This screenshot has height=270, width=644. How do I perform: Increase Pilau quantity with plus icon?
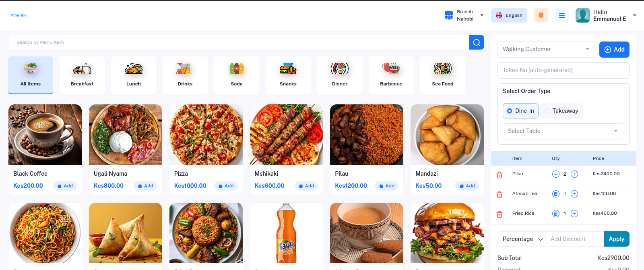tap(574, 174)
